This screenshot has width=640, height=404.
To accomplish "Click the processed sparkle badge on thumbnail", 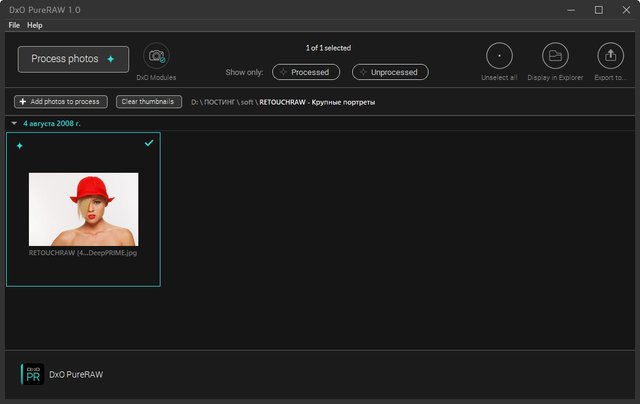I will point(20,146).
